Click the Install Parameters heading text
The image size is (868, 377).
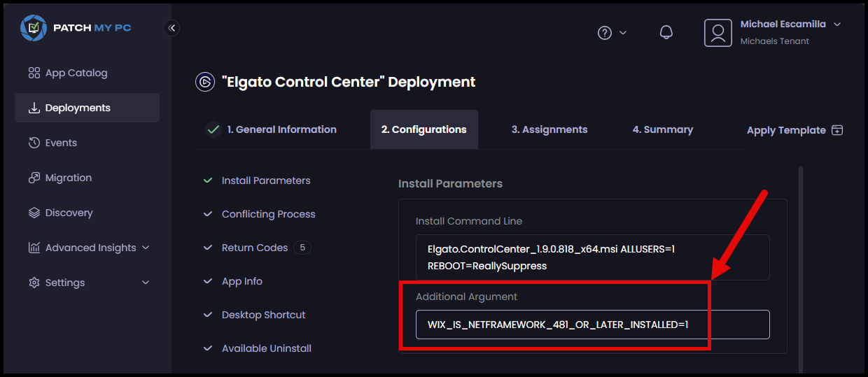coord(451,183)
